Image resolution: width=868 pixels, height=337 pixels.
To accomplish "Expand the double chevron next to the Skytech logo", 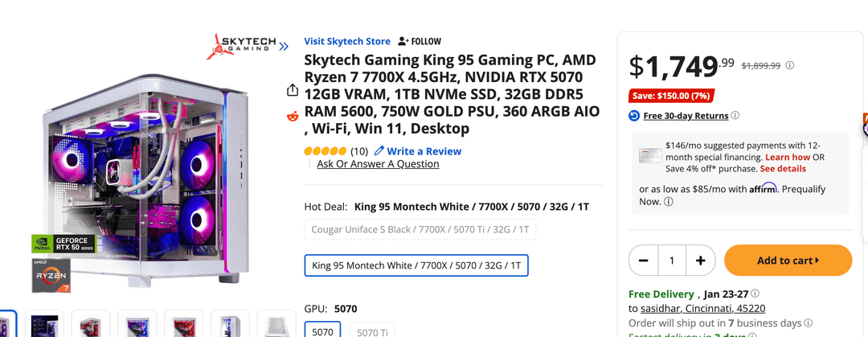I will (x=284, y=46).
